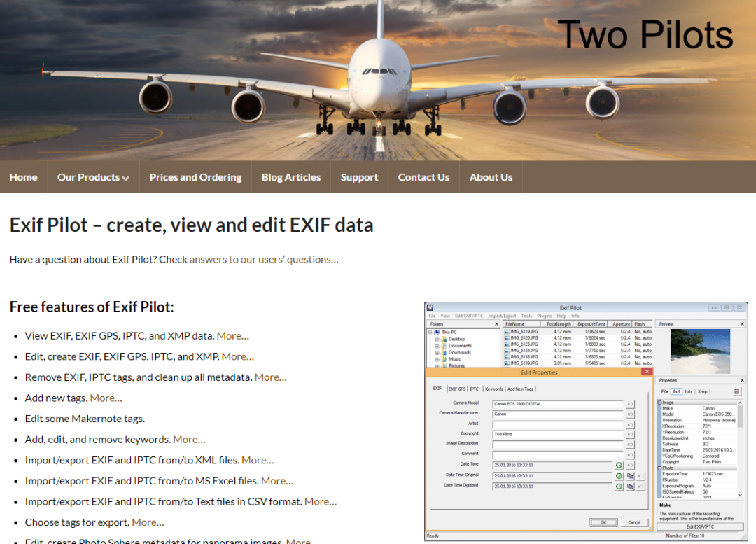Open the Prices and Ordering page

196,177
